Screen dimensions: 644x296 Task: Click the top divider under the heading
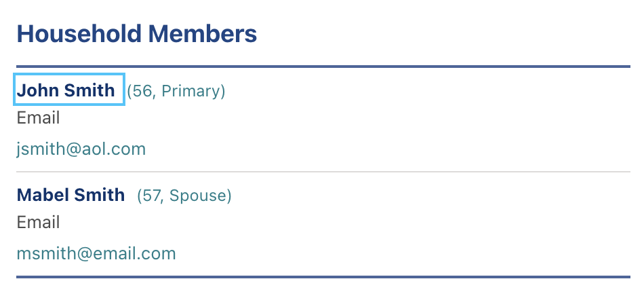click(x=323, y=67)
